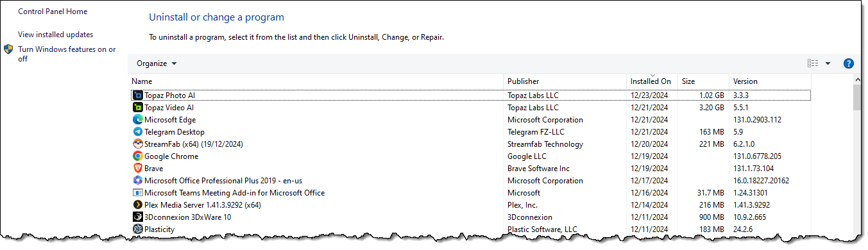
Task: Select the Microsoft Edge entry
Action: coord(170,120)
